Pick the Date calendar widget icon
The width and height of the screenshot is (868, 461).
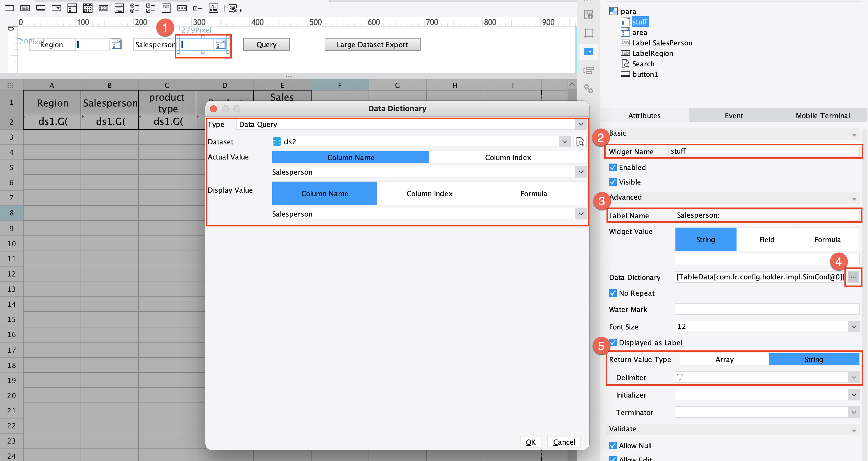pos(88,8)
